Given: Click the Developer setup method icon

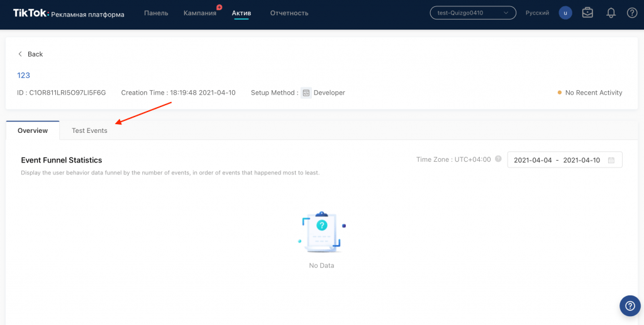Looking at the screenshot, I should click(306, 93).
